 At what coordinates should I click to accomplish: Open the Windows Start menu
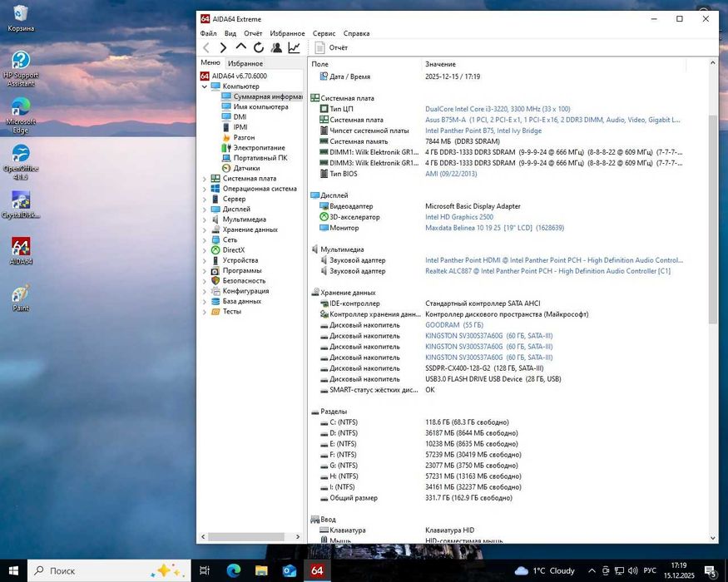pyautogui.click(x=13, y=570)
